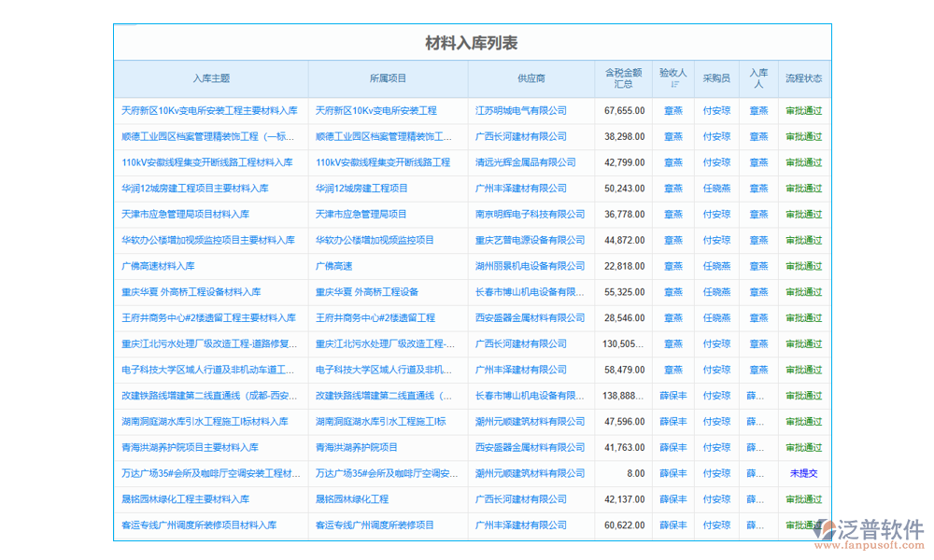This screenshot has height=560, width=934.
Task: Open 天府新区10Kv变电所安装工程主要材料入库 entry
Action: pyautogui.click(x=212, y=110)
